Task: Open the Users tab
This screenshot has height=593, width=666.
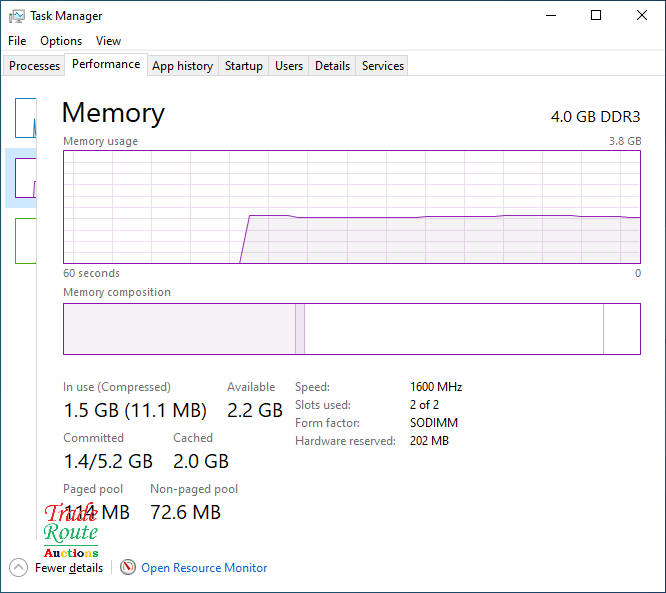Action: (289, 66)
